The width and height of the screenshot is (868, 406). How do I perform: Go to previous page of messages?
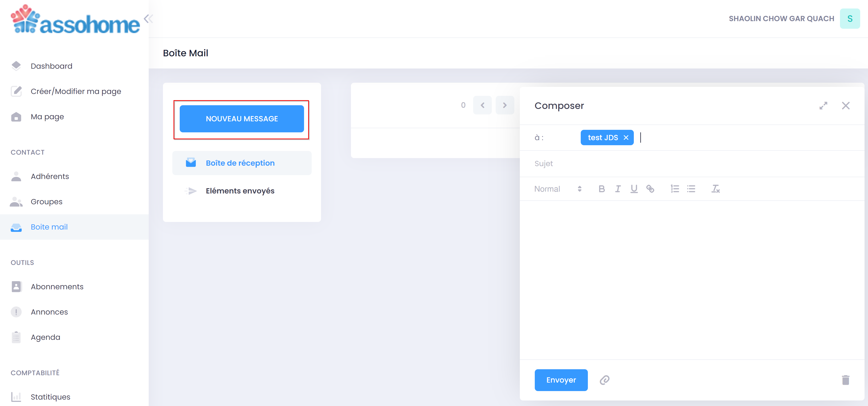pos(482,105)
